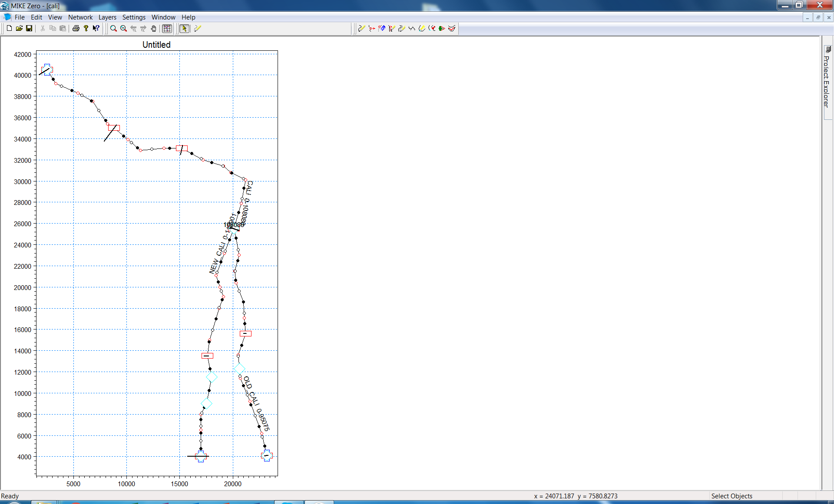The width and height of the screenshot is (834, 504).
Task: Go to next zoom view
Action: coord(143,28)
